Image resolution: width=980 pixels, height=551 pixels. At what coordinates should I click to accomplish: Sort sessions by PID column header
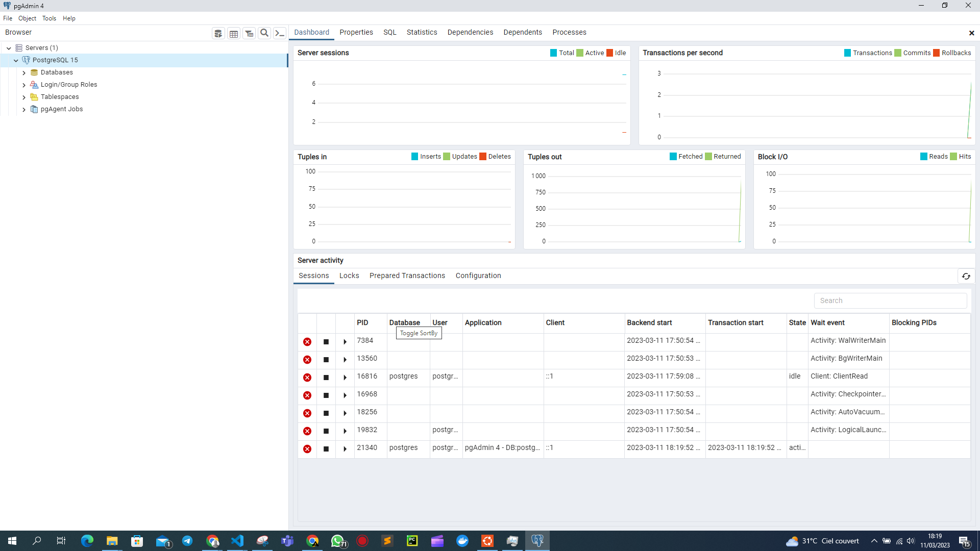362,322
